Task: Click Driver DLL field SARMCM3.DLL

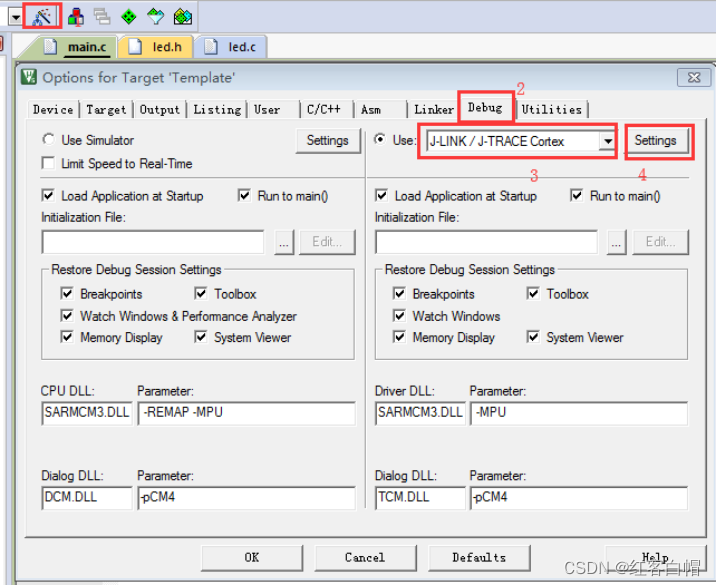Action: pos(420,413)
